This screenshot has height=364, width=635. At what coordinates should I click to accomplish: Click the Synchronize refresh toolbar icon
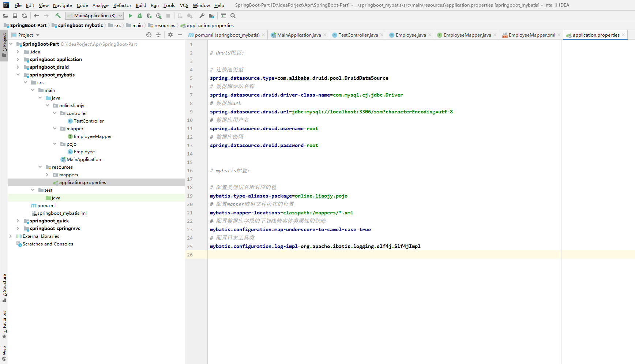tap(25, 16)
